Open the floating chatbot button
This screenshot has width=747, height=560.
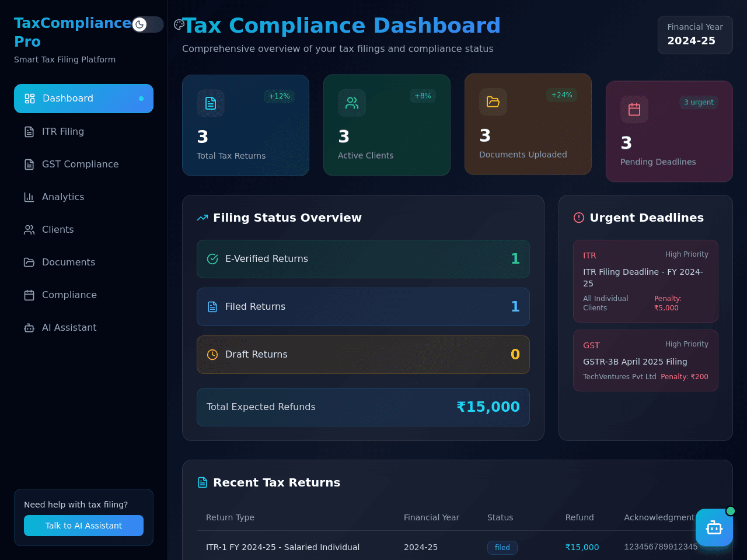(714, 527)
